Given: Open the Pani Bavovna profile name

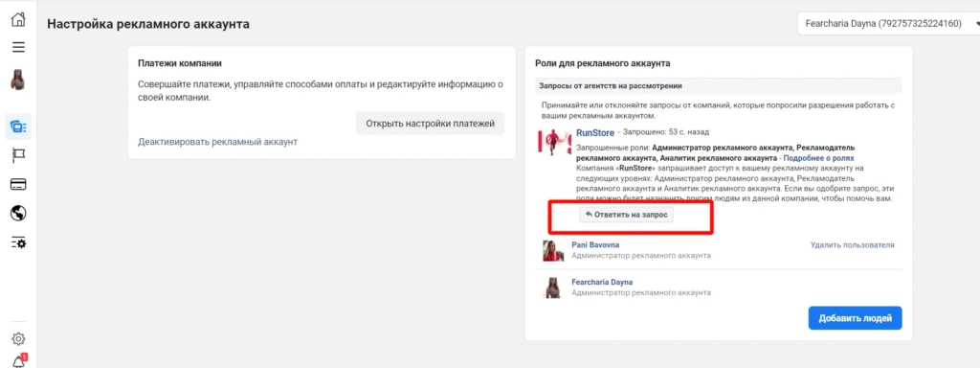Looking at the screenshot, I should pyautogui.click(x=595, y=244).
